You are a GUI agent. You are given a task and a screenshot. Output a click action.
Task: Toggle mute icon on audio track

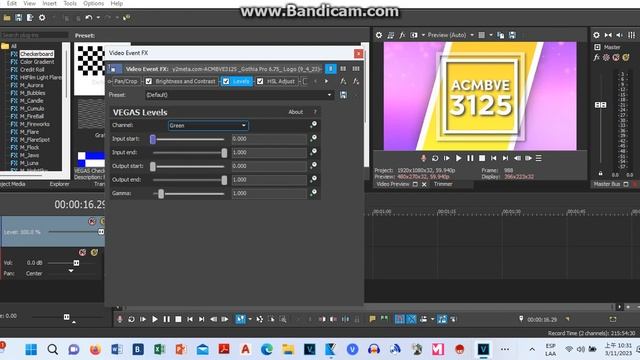point(82,252)
